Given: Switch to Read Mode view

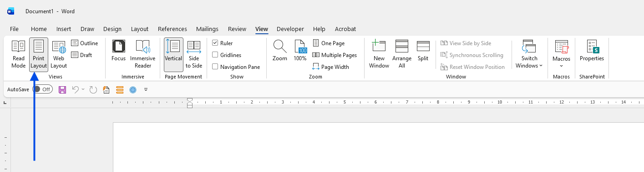Looking at the screenshot, I should click(x=19, y=54).
